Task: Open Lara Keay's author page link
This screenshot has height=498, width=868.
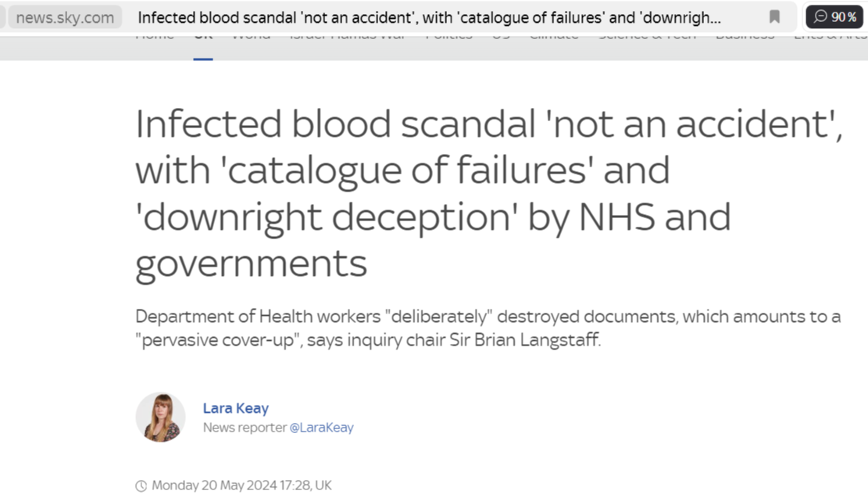Action: coord(236,408)
